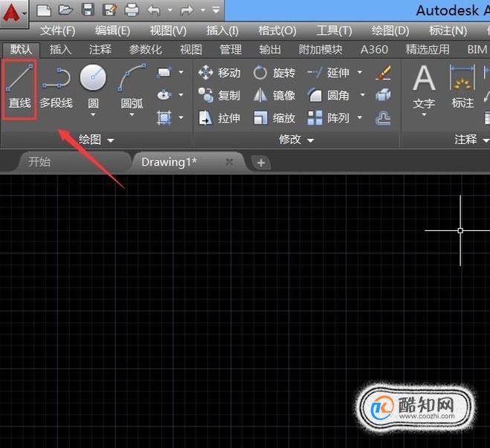Expand the redo history dropdown arrow
Screen dimensions: 490x448
203,10
